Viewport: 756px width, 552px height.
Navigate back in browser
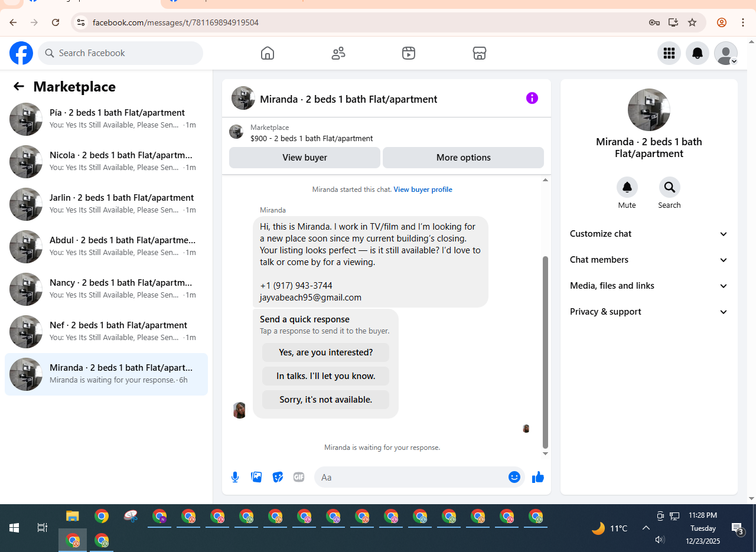(x=13, y=22)
